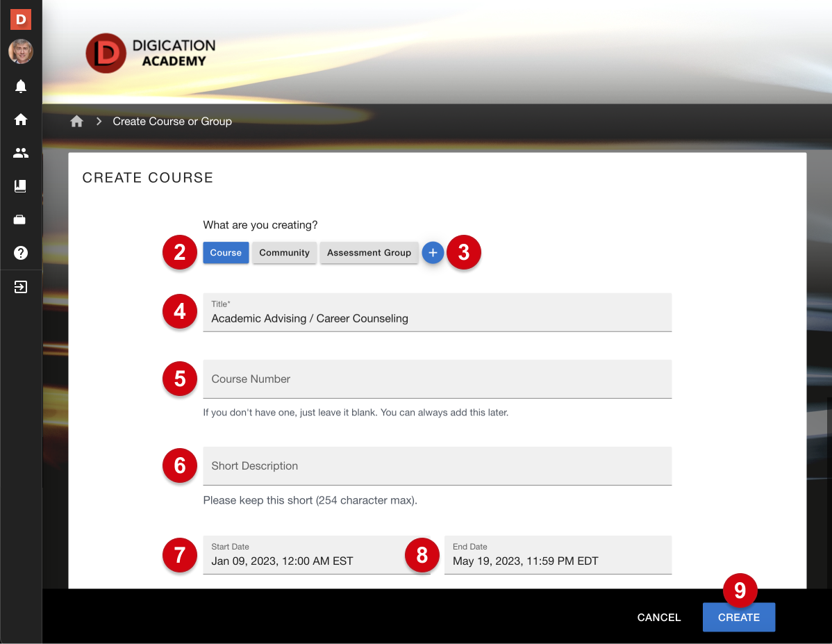Select the Assessment Group type option

pyautogui.click(x=369, y=253)
